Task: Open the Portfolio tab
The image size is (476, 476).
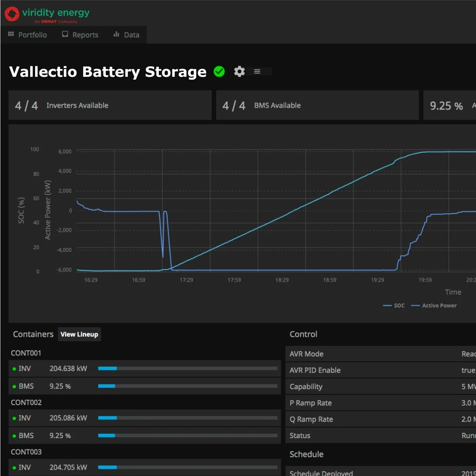Action: click(27, 35)
